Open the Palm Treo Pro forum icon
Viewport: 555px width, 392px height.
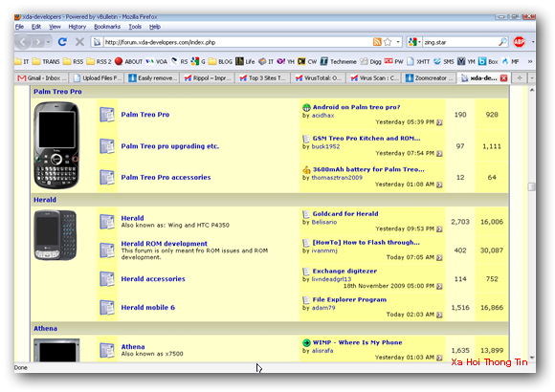tap(107, 115)
